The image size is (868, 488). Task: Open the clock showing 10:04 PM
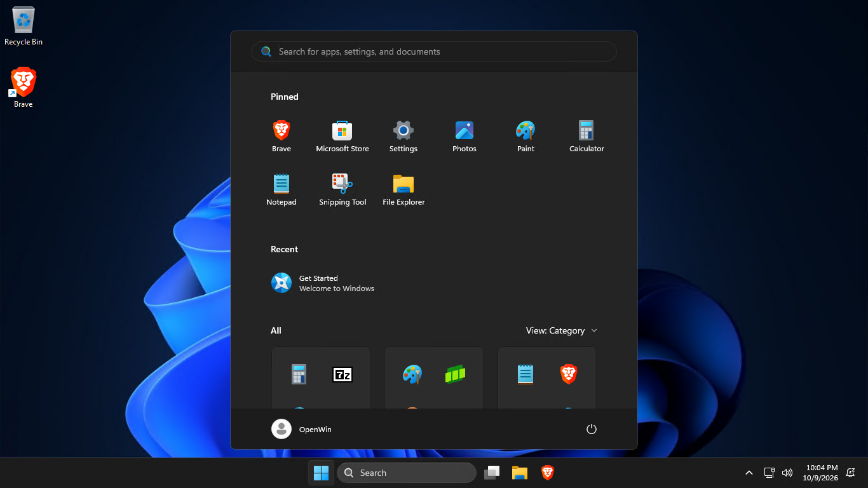pyautogui.click(x=820, y=473)
